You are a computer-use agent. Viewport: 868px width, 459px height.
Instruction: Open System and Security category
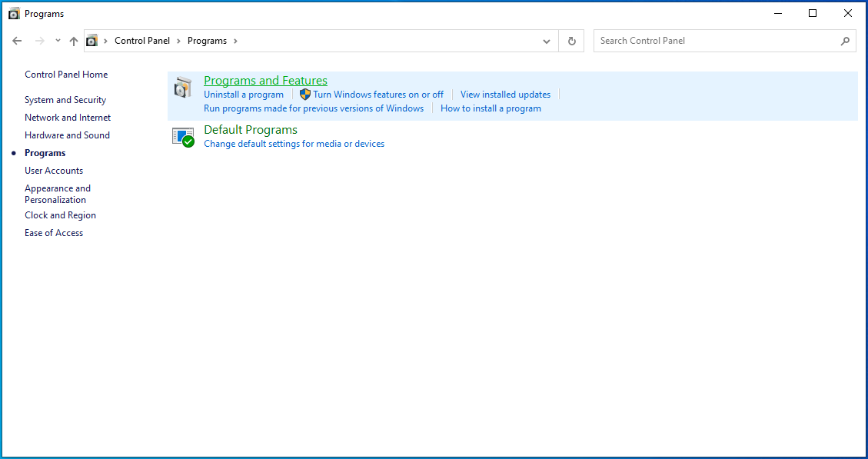(x=65, y=100)
